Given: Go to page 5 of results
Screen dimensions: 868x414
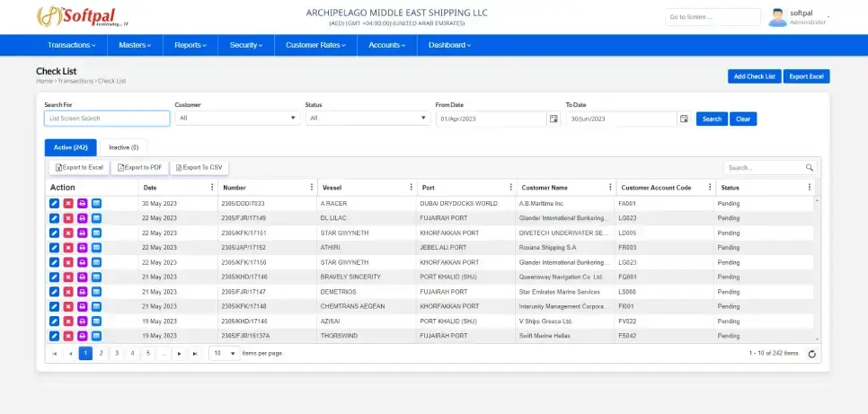Looking at the screenshot, I should (x=147, y=353).
